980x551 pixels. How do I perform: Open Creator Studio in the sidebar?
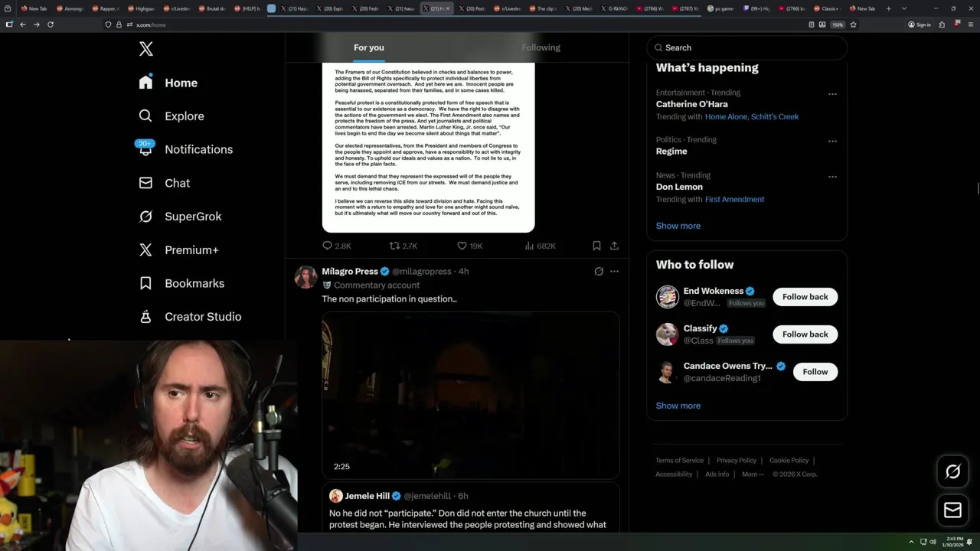(191, 317)
